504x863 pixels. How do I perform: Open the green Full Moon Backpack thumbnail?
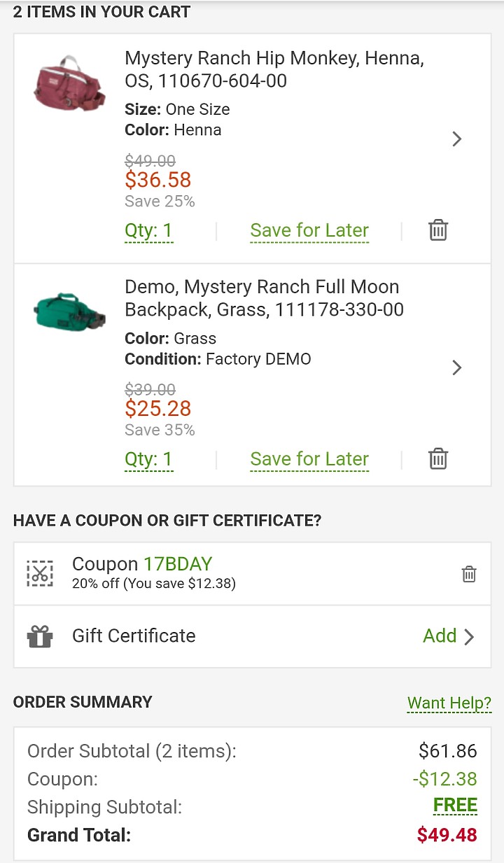(69, 312)
